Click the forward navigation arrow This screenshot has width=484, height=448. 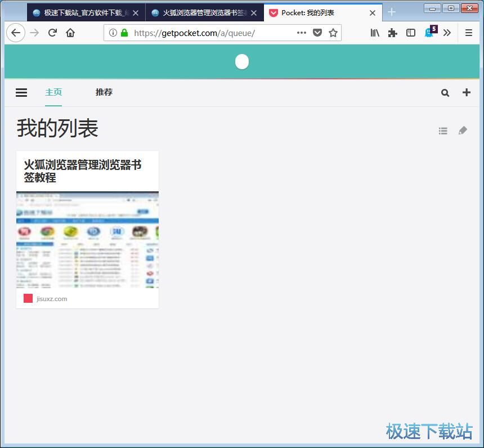(34, 33)
